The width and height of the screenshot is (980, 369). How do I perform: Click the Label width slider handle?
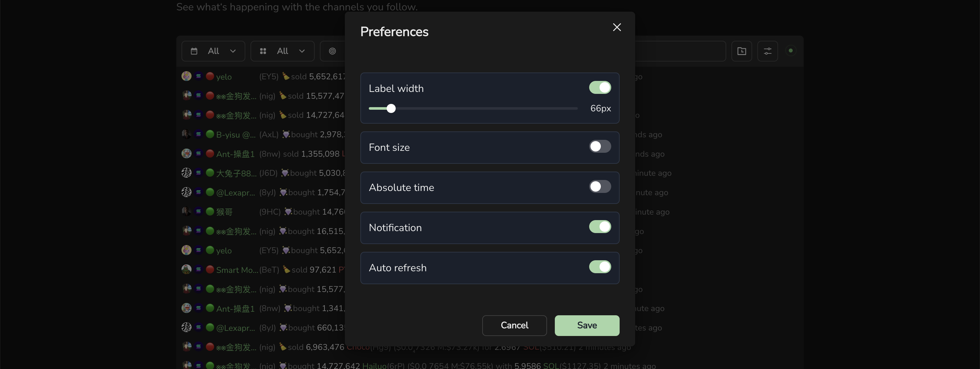pos(391,109)
